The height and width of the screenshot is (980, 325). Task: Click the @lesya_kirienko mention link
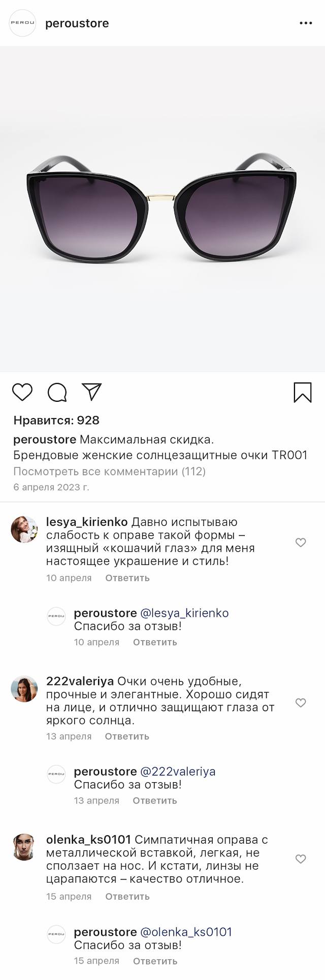[x=184, y=613]
